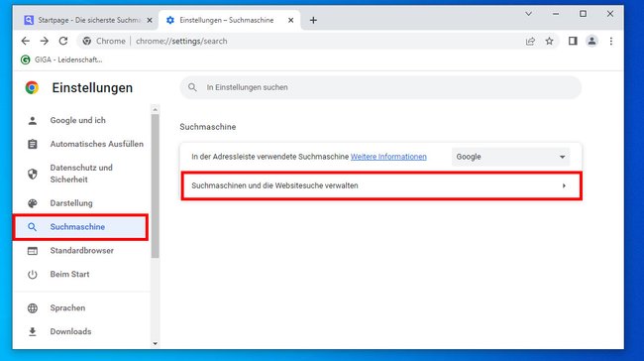Open the side panel icon

[x=573, y=41]
